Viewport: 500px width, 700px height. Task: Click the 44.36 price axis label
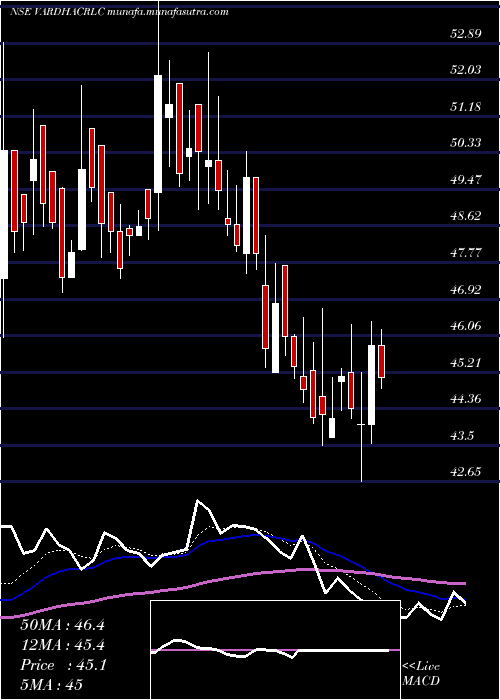coord(466,399)
